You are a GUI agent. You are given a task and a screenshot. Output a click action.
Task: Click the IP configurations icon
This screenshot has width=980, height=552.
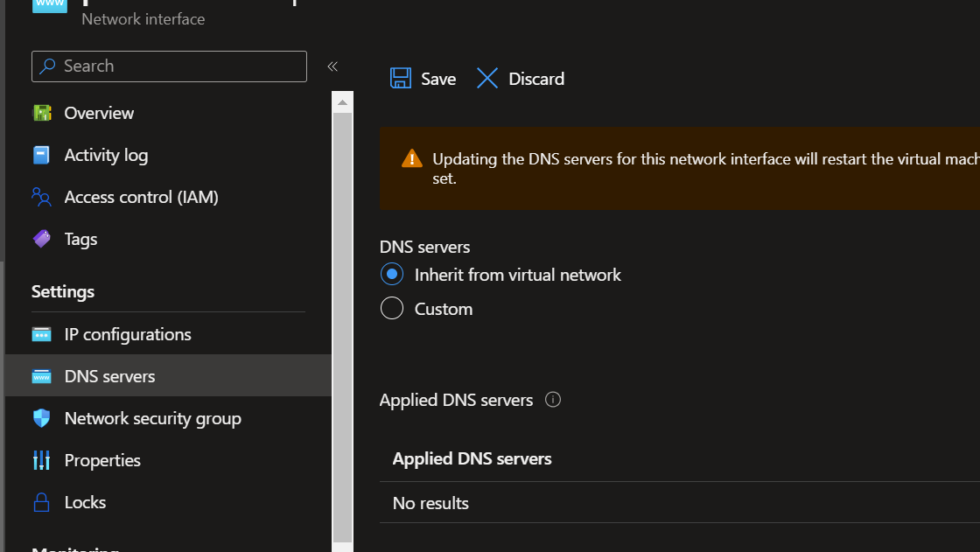coord(41,334)
